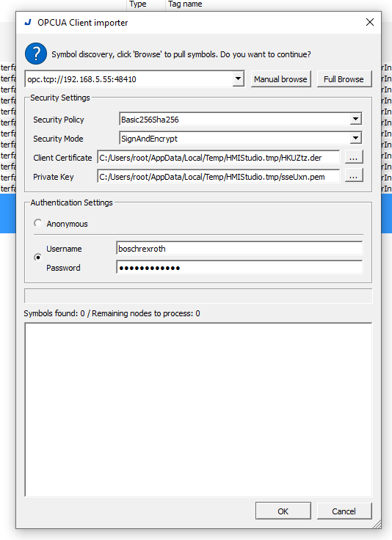The width and height of the screenshot is (392, 540).
Task: Open the Security Policy dropdown arrow
Action: tap(355, 119)
